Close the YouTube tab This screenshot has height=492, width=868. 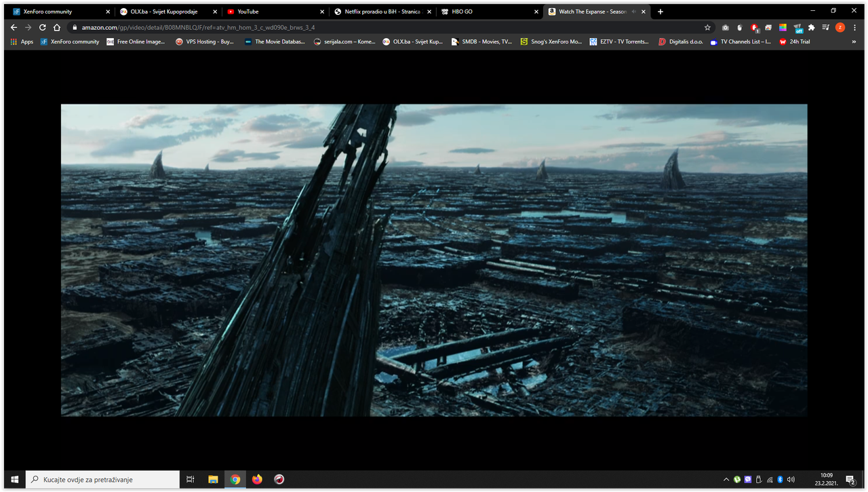(x=322, y=12)
